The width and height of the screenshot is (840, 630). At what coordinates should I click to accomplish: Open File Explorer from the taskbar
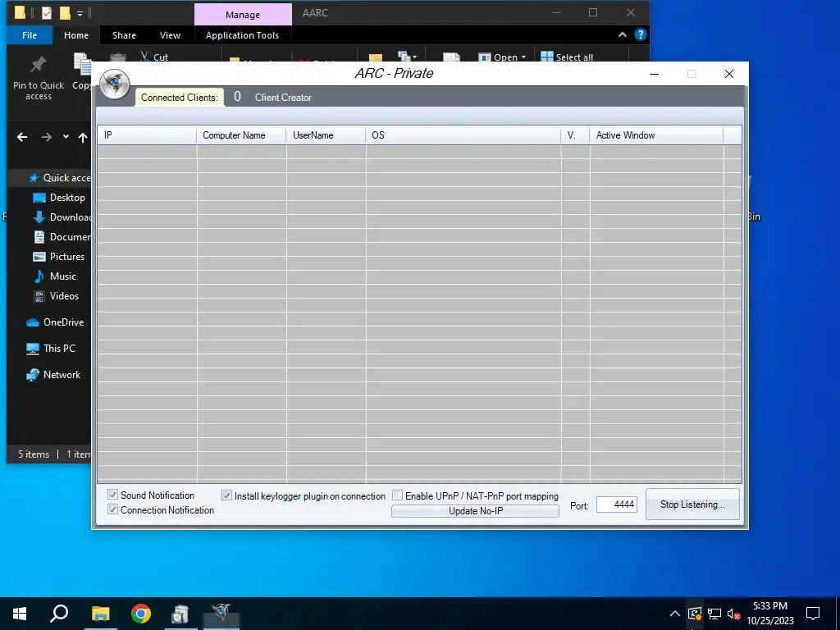[100, 614]
